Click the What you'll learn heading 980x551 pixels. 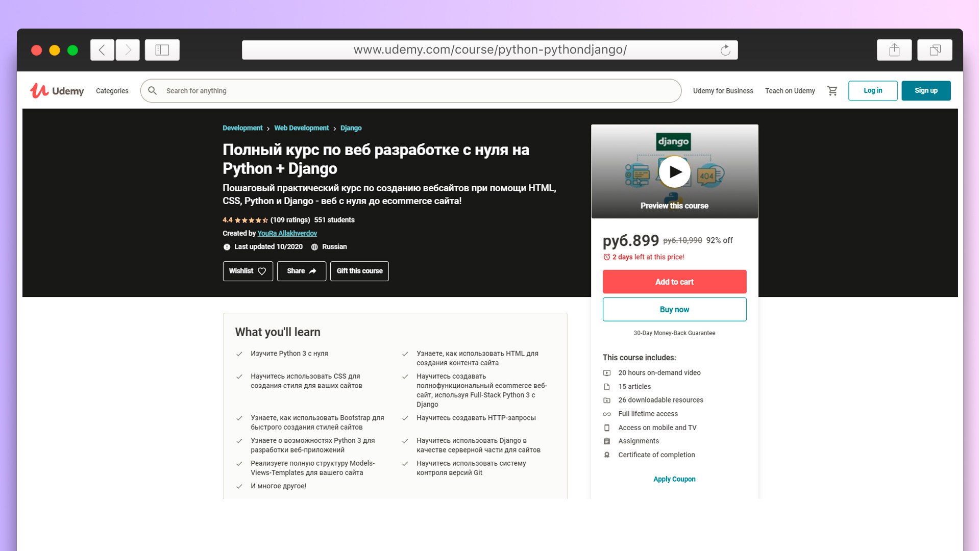278,332
